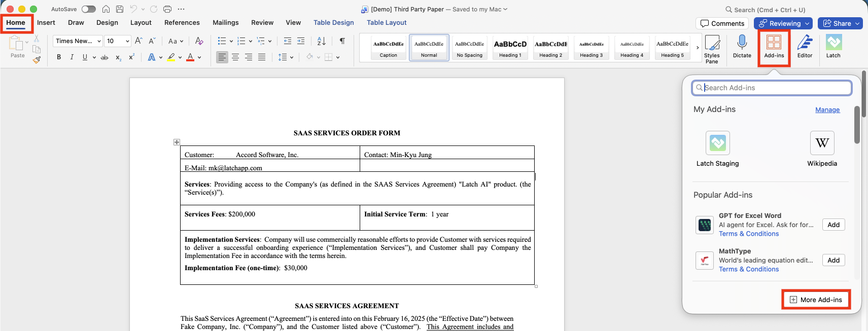Open the bullet list dropdown arrow
The width and height of the screenshot is (868, 331).
tap(231, 41)
